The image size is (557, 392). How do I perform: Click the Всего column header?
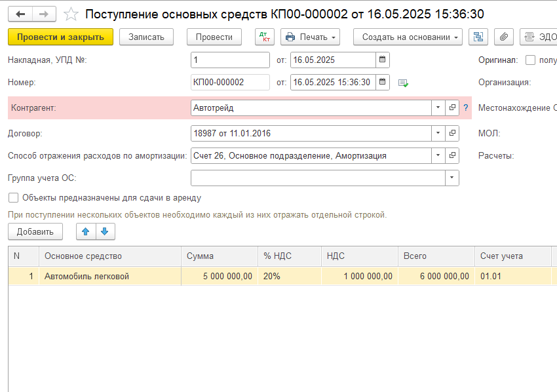(x=436, y=256)
